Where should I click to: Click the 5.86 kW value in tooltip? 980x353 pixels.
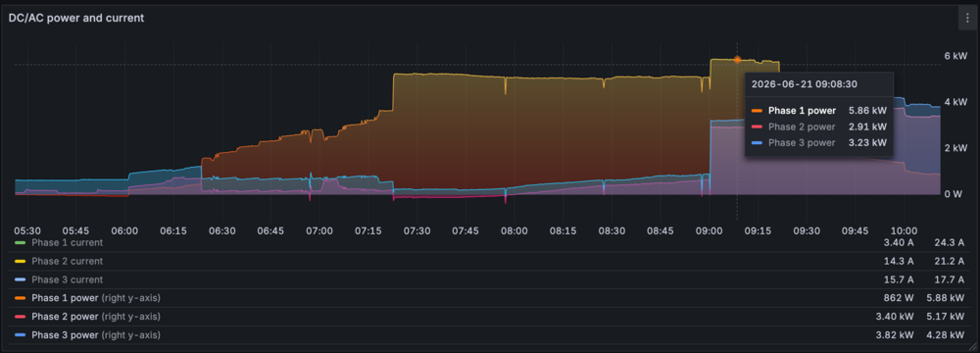867,111
